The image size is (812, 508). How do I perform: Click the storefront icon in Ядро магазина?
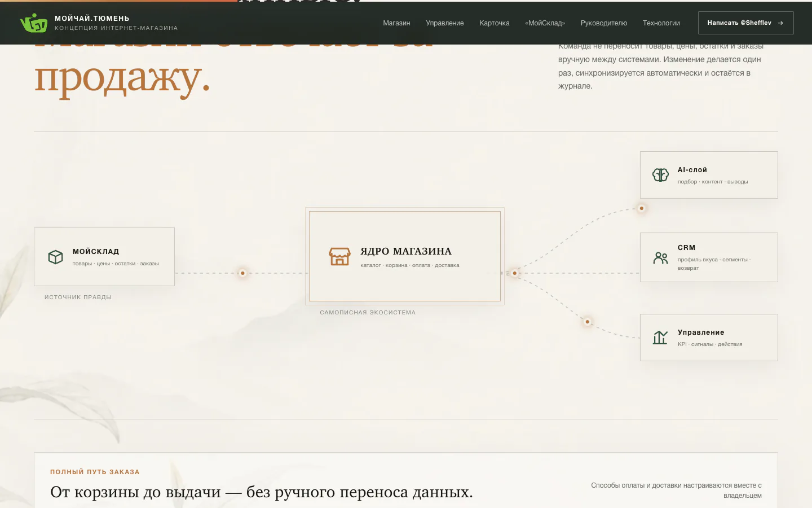click(x=339, y=256)
